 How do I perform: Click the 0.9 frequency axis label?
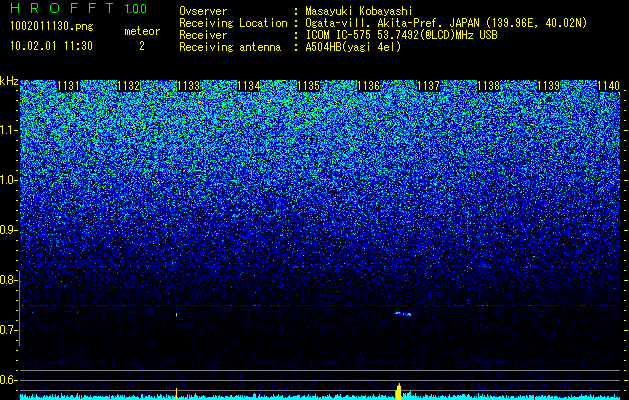[9, 230]
